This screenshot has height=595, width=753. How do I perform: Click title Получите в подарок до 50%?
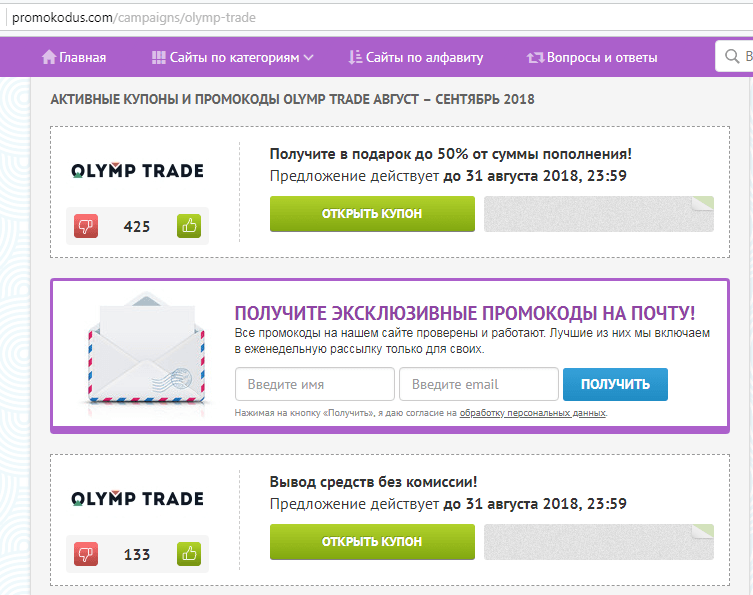point(450,154)
